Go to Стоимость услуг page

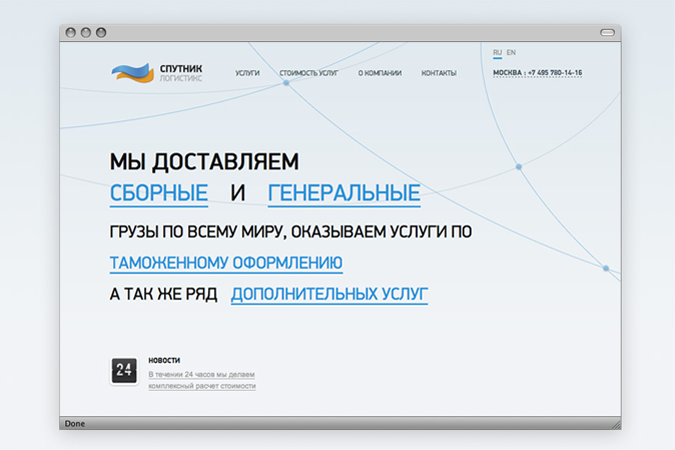click(x=309, y=73)
